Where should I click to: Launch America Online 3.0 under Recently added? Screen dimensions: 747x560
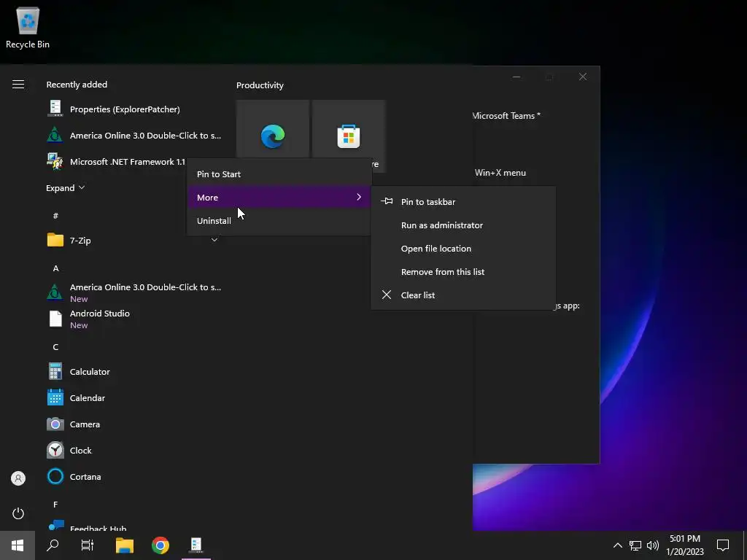(134, 135)
